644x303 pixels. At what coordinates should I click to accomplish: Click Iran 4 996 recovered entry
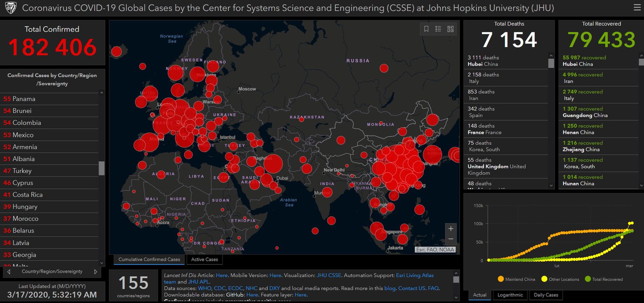[599, 78]
